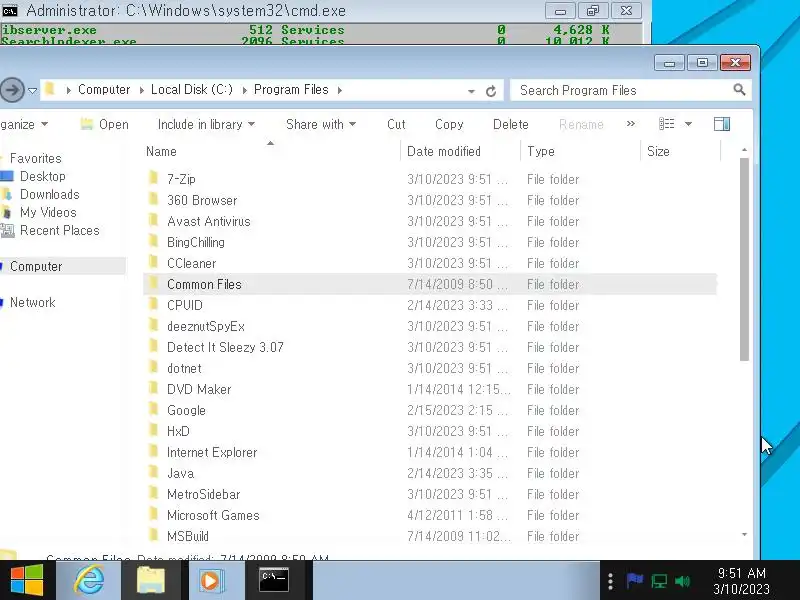
Task: Select Downloads in the navigation pane
Action: (x=49, y=194)
